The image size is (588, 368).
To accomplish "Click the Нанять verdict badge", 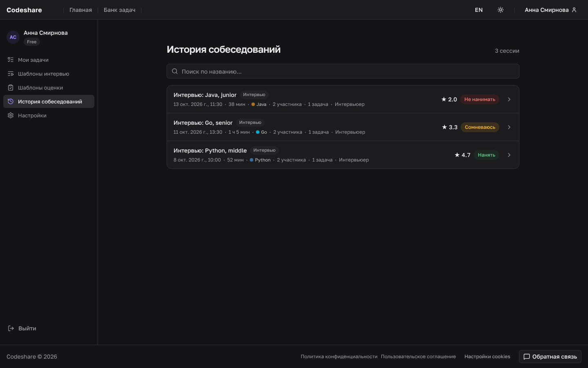I will [486, 155].
